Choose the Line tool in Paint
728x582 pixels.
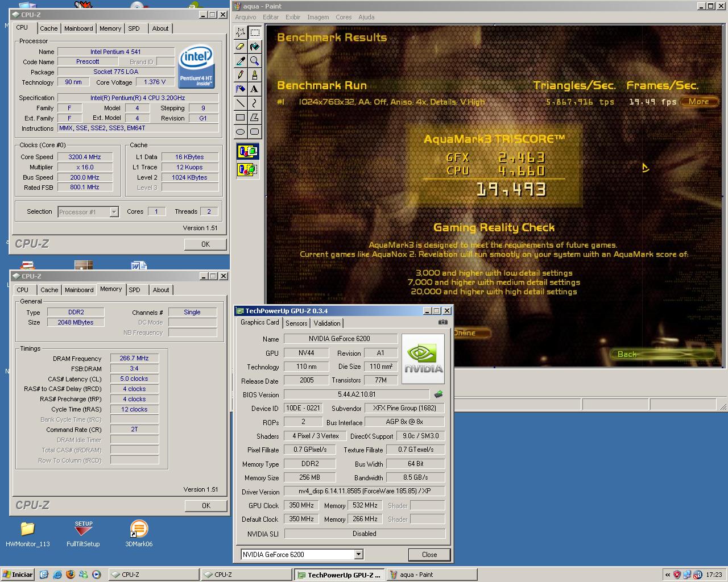[241, 103]
